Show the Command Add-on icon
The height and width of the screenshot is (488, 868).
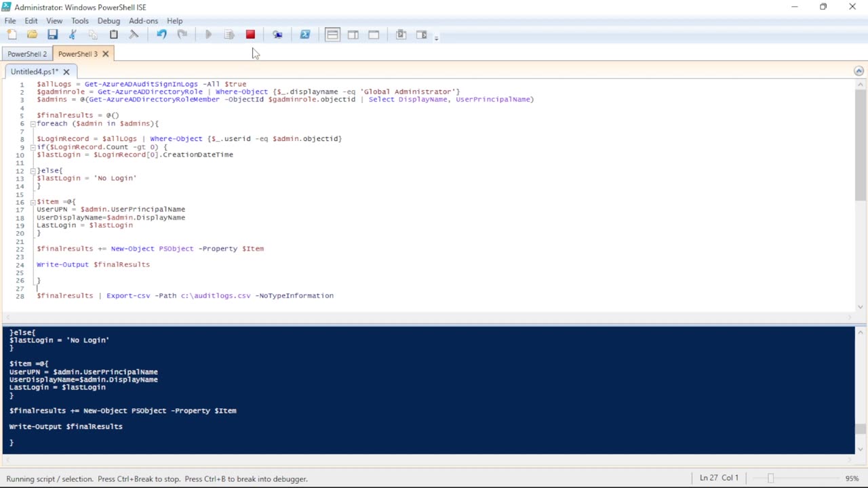pyautogui.click(x=401, y=35)
